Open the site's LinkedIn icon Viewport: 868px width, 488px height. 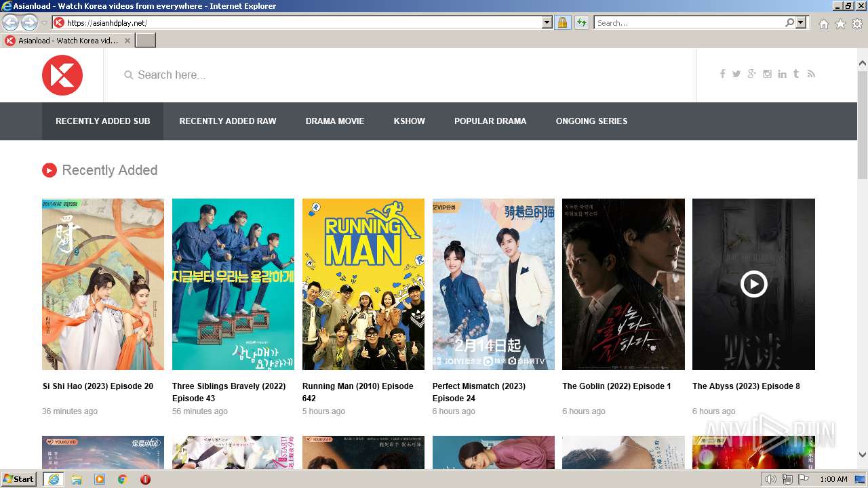782,74
